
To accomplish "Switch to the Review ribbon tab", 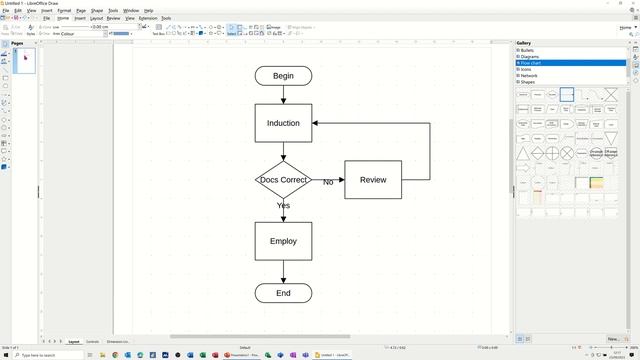I will (113, 18).
